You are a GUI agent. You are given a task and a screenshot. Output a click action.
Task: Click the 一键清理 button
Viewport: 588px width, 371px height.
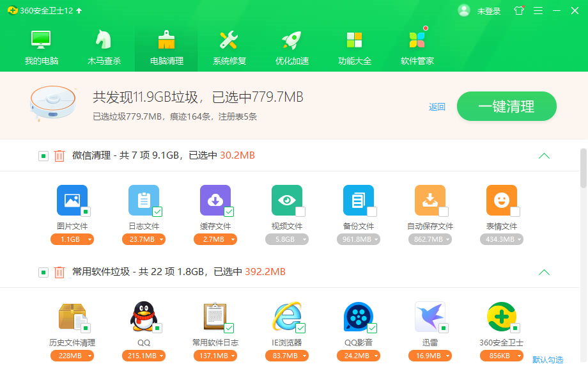tap(507, 106)
